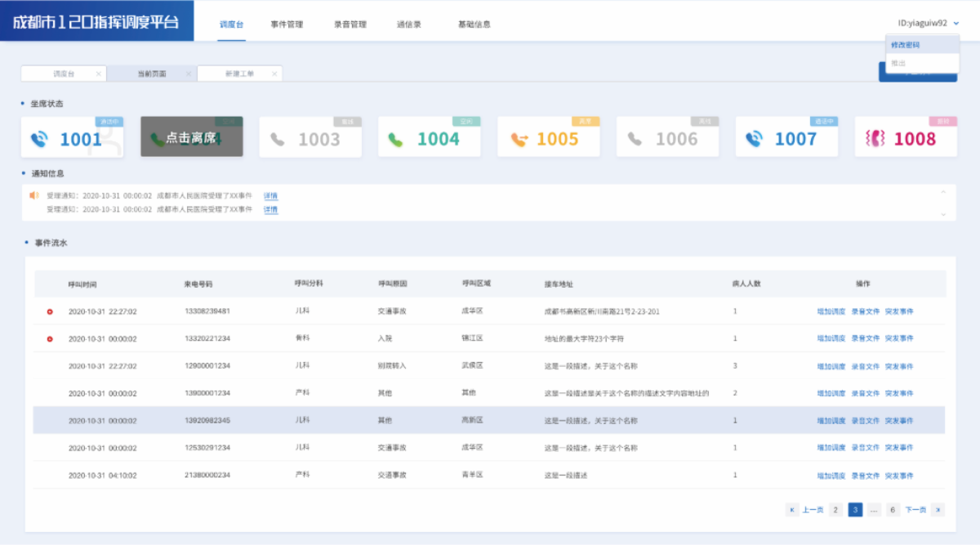Click the phone icon on seat 1001
The width and height of the screenshot is (980, 545).
pos(38,140)
